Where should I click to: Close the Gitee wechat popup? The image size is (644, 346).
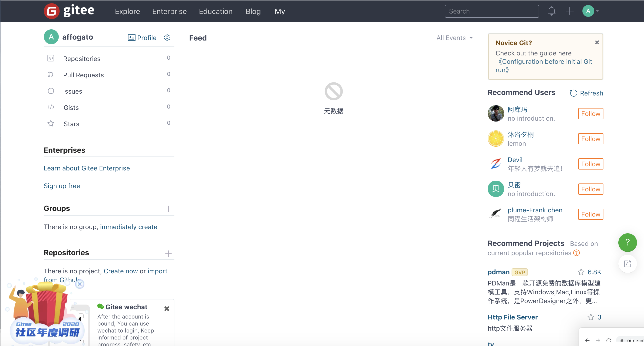click(166, 309)
